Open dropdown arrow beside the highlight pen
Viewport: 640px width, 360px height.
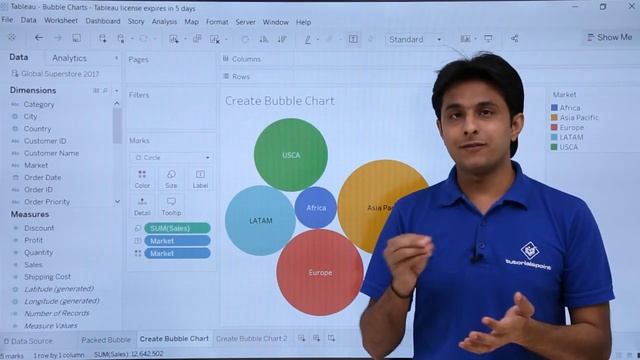pyautogui.click(x=318, y=40)
